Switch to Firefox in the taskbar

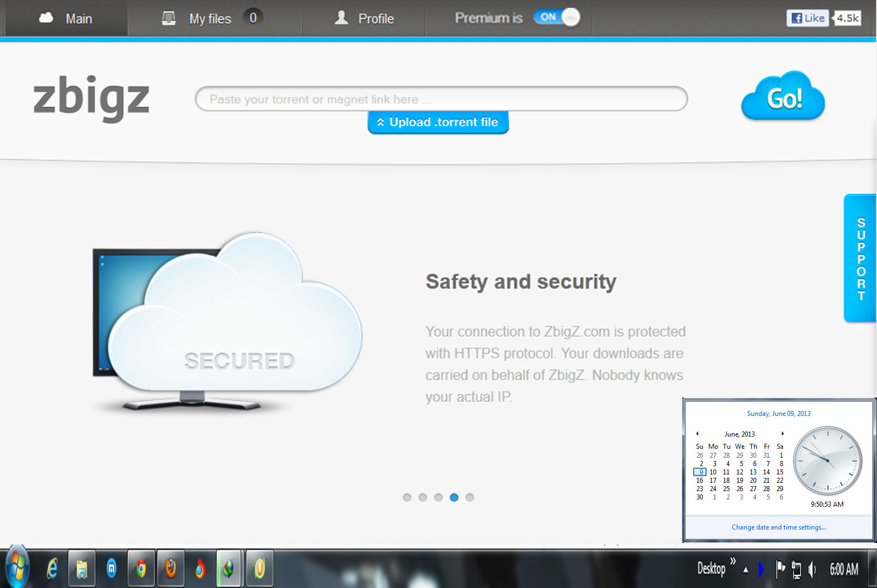(170, 569)
